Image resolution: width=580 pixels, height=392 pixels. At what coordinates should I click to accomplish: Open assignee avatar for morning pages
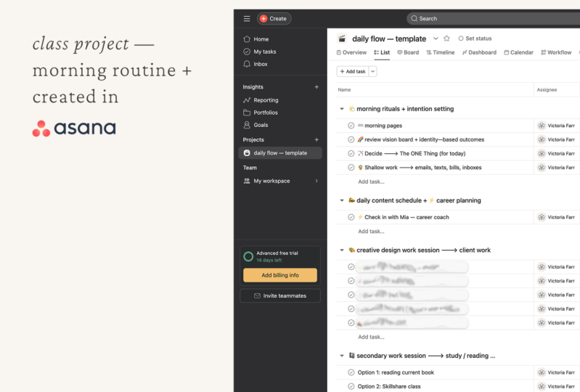coord(542,126)
